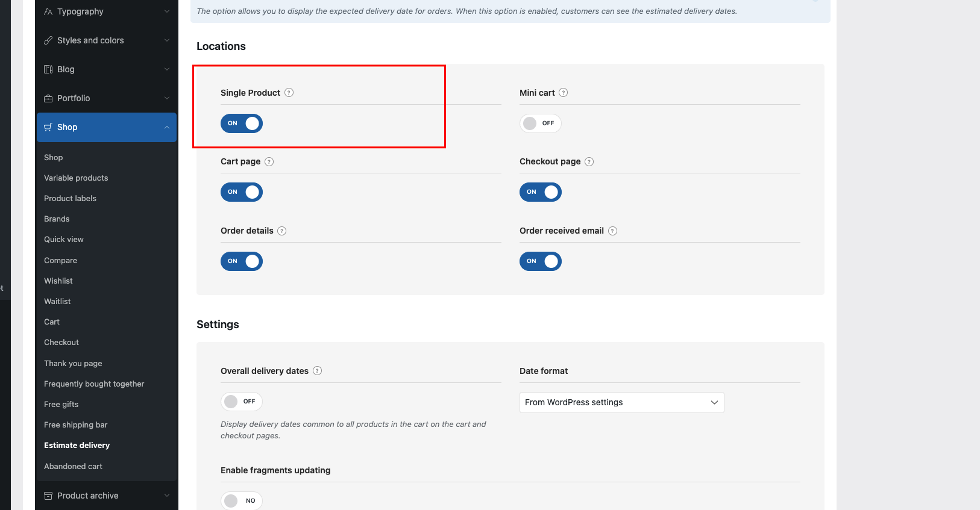Click the Locations section heading
Screen dimensions: 980x510
(x=221, y=46)
